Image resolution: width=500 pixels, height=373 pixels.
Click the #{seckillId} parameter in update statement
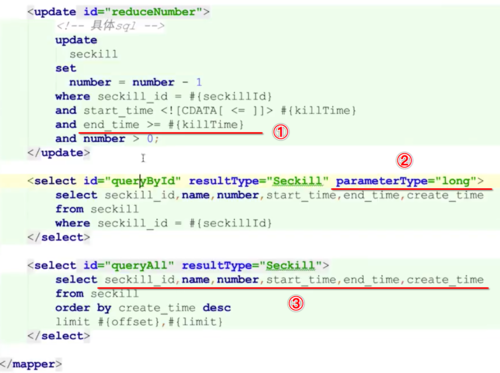tap(231, 96)
